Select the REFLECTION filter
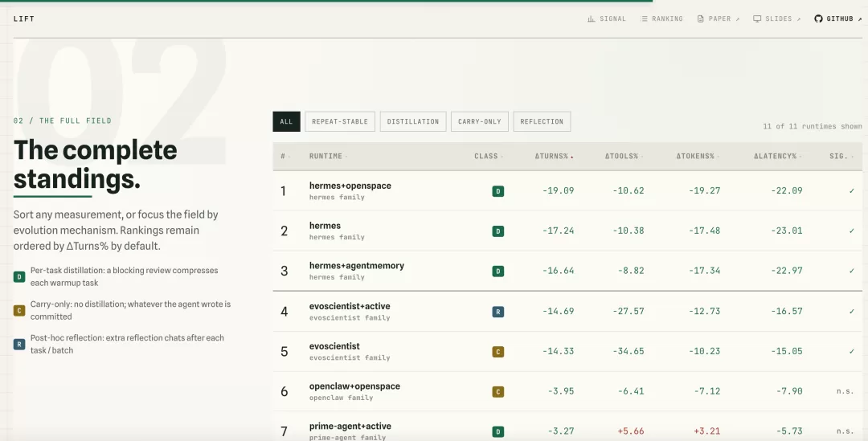Image resolution: width=868 pixels, height=441 pixels. (x=542, y=122)
